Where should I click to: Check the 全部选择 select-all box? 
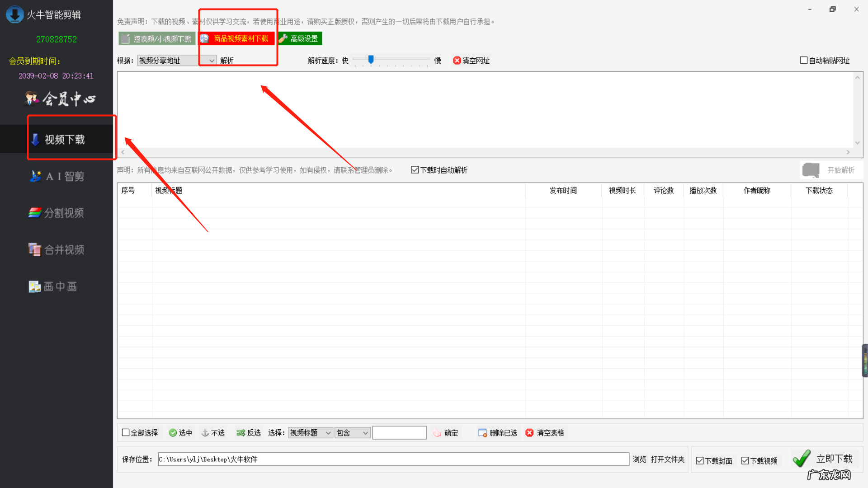point(126,432)
